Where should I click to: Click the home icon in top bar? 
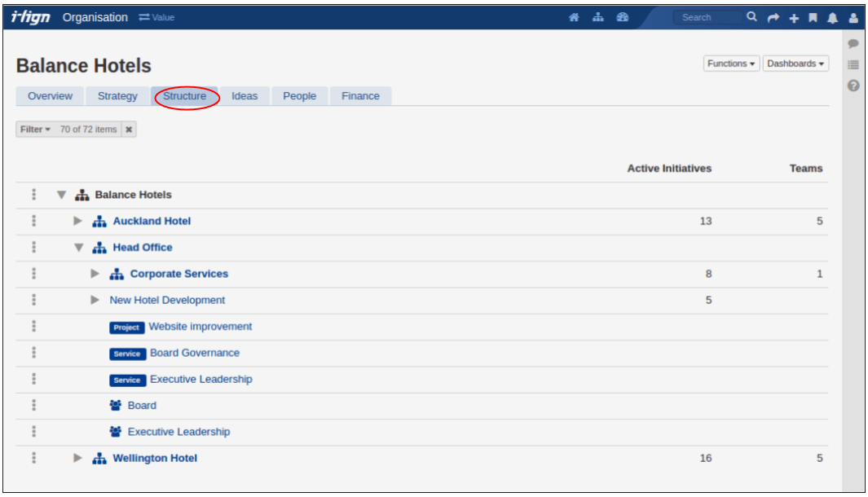574,17
